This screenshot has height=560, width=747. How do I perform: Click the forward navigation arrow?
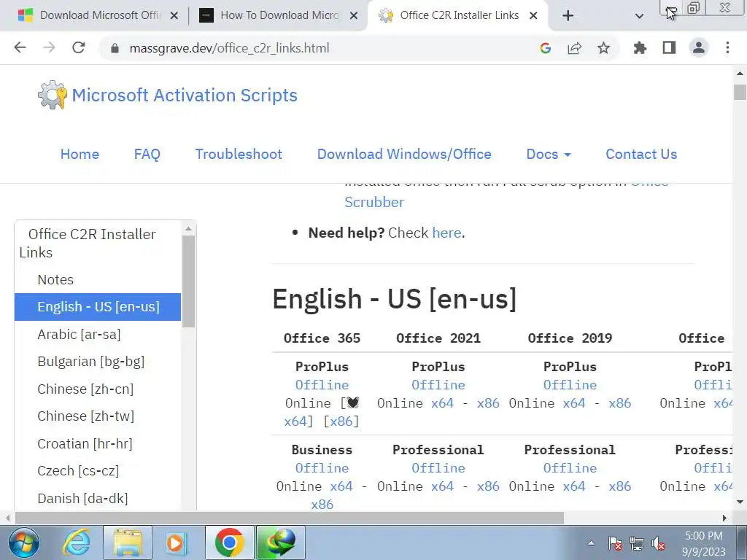coord(49,47)
